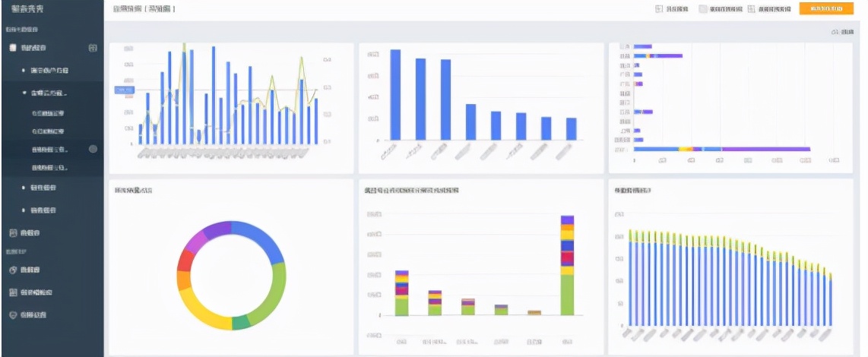The height and width of the screenshot is (357, 868).
Task: Click the sidebar menu icon shaped like a grid
Action: pos(14,292)
